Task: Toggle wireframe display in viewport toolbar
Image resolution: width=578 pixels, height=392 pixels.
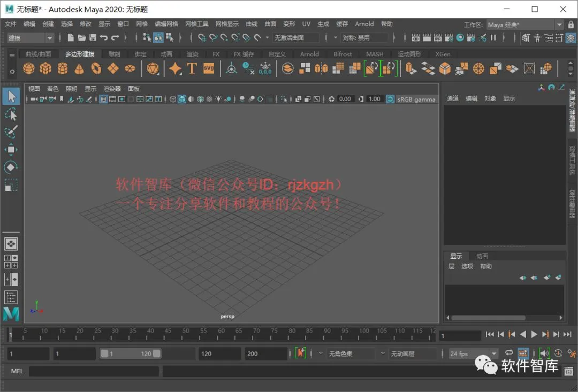Action: coord(173,99)
